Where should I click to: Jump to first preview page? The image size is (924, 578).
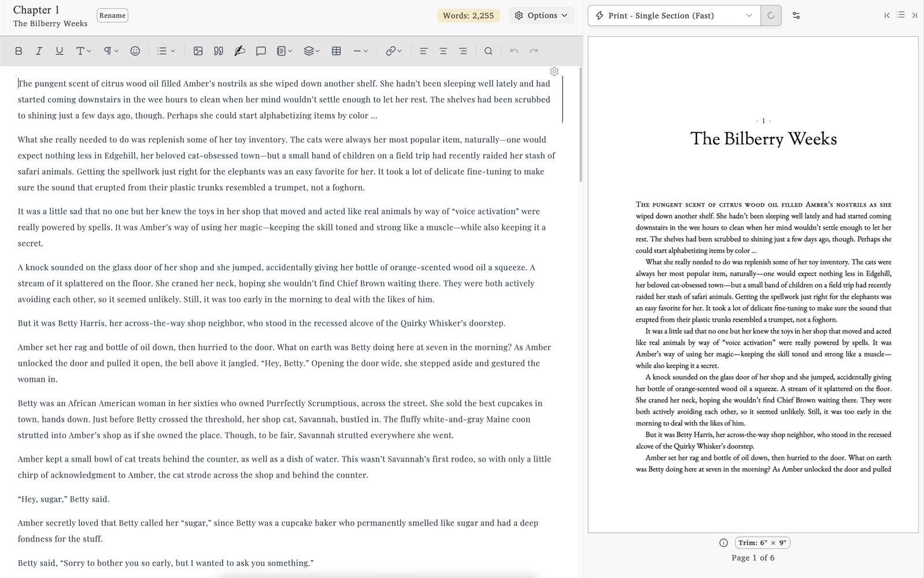(x=887, y=16)
